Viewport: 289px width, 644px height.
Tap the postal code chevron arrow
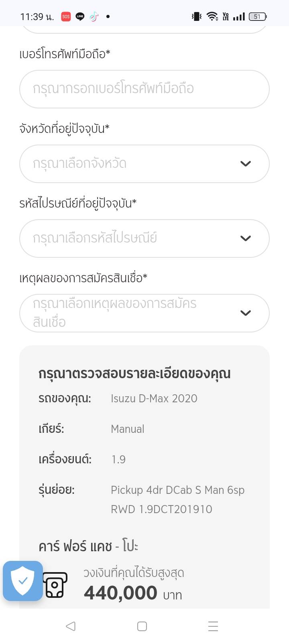[x=245, y=238]
